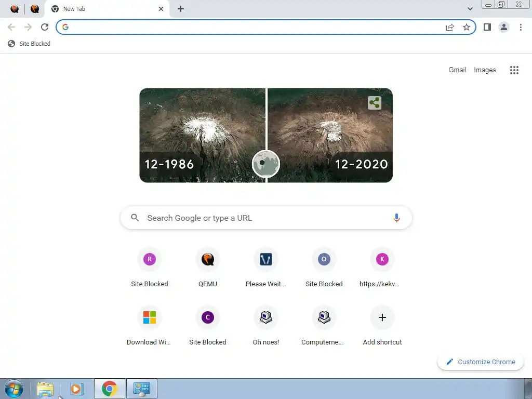Click Customize Chrome button
This screenshot has height=399, width=532.
[481, 362]
